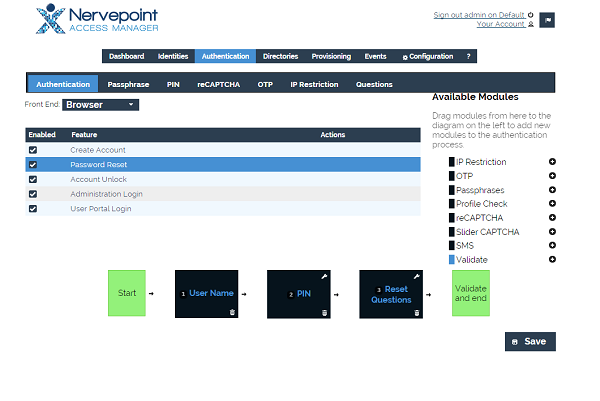600x401 pixels.
Task: Click the Save button
Action: (530, 341)
